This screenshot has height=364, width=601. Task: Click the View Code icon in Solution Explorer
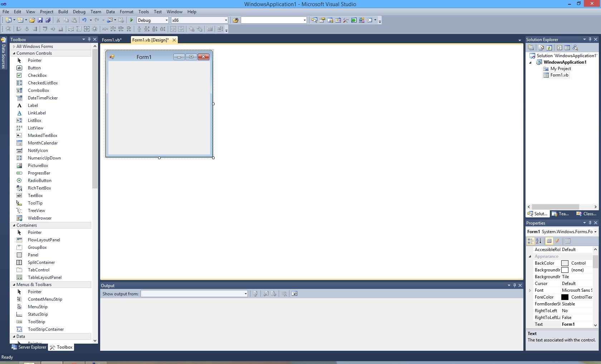click(560, 48)
